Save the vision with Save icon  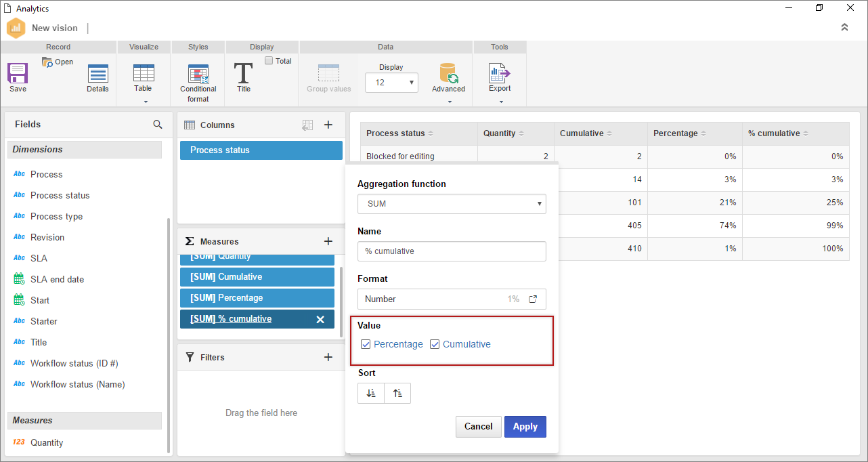pos(18,73)
